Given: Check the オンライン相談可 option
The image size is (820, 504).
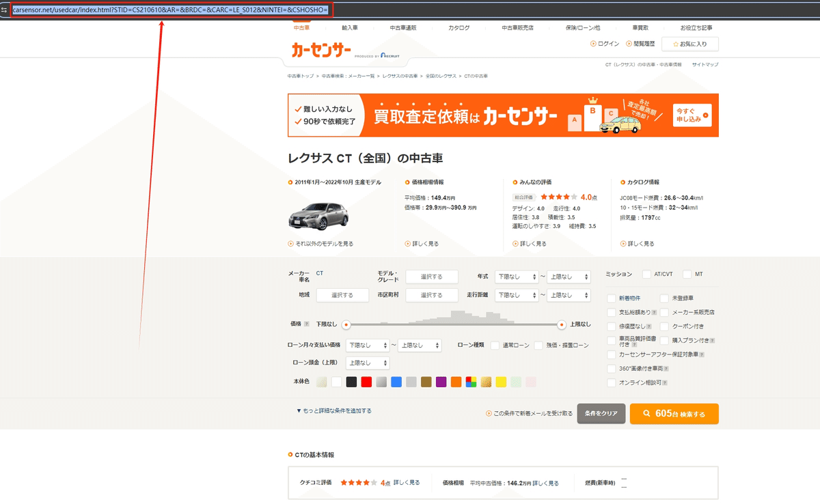Looking at the screenshot, I should (x=612, y=383).
